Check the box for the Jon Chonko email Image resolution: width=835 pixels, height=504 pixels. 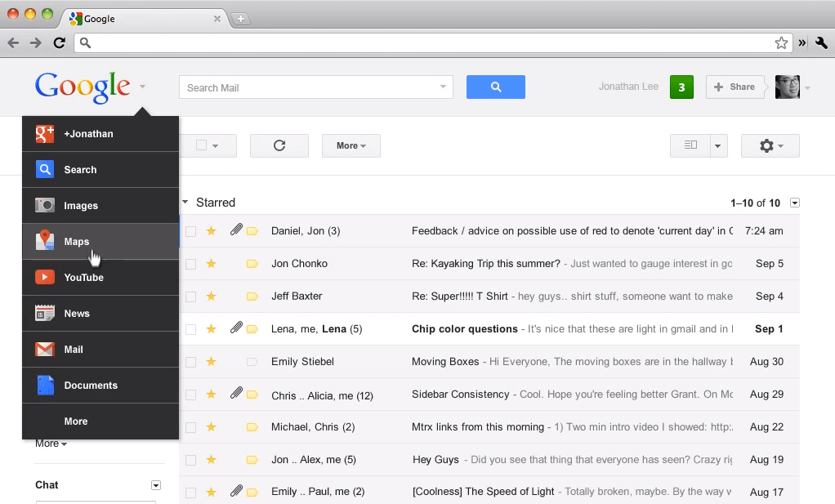click(190, 264)
